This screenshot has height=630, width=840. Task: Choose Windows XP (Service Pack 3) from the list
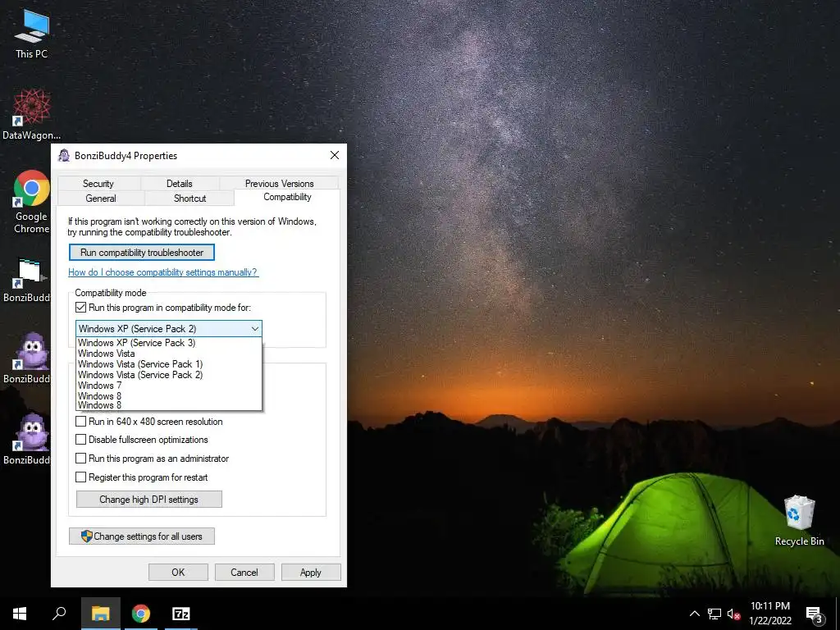tap(169, 343)
